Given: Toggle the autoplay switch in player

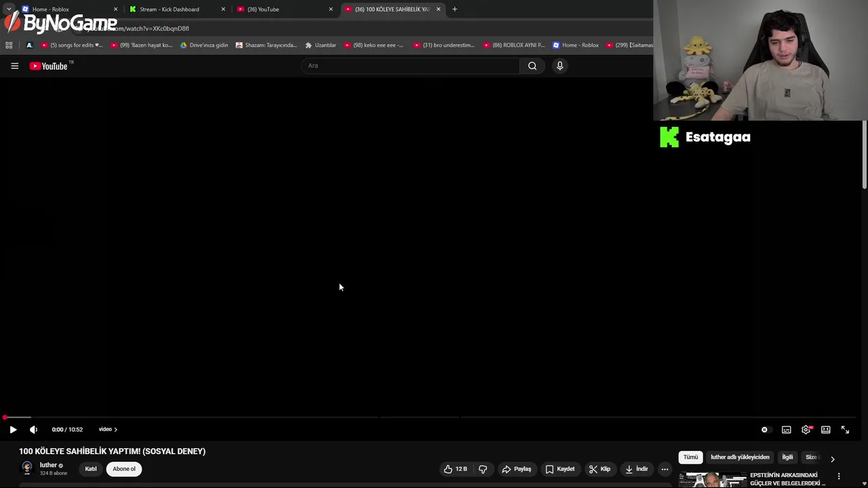Looking at the screenshot, I should [764, 430].
